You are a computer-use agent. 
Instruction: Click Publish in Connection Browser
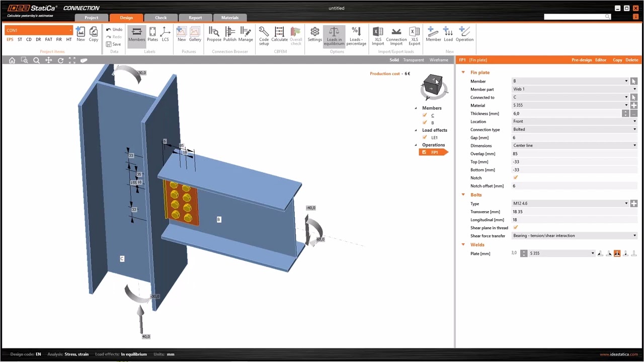tap(230, 34)
